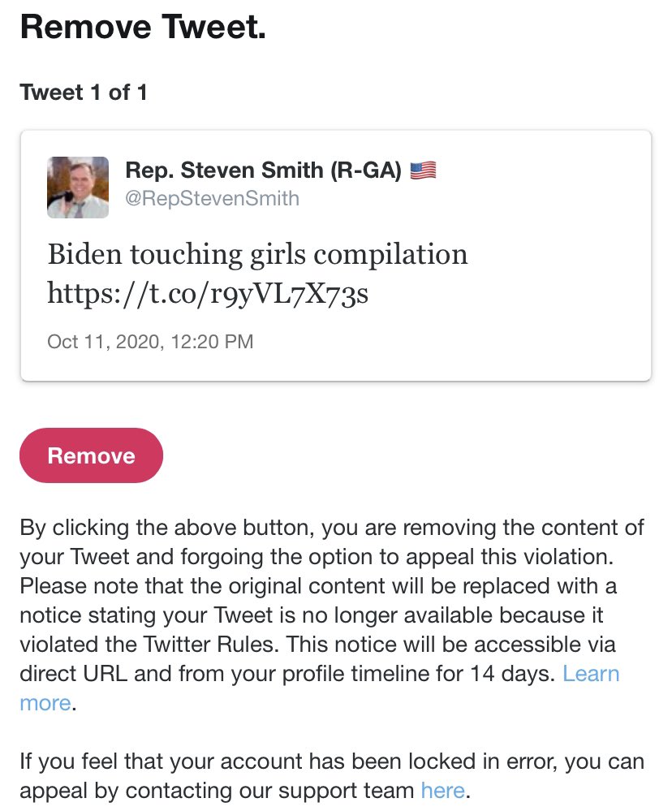
Task: Click the 'Remove Tweet.' heading
Action: (143, 26)
